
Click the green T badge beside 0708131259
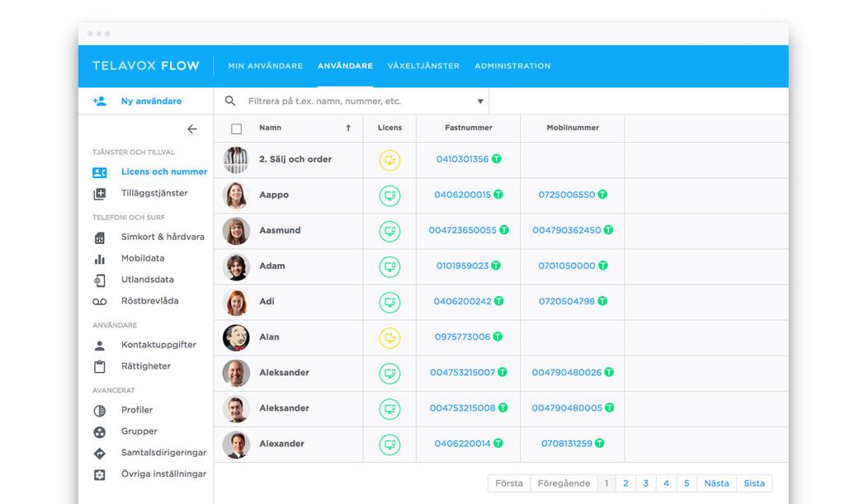[x=599, y=443]
